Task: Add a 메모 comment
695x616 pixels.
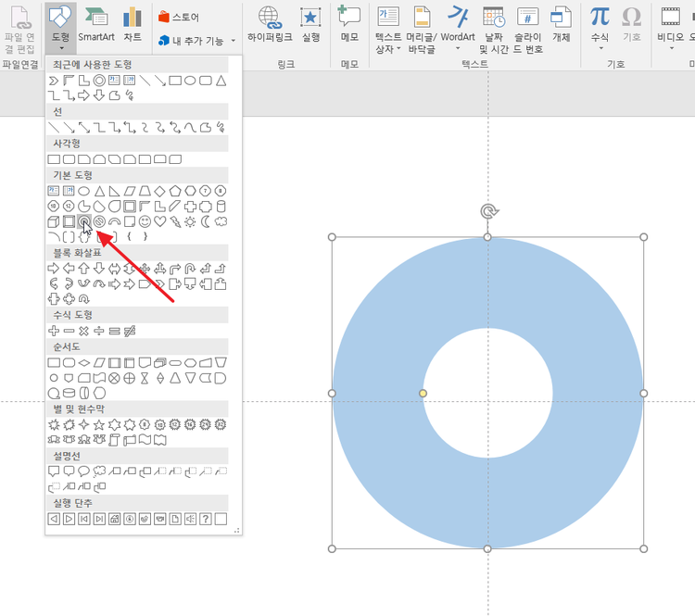Action: (x=349, y=25)
